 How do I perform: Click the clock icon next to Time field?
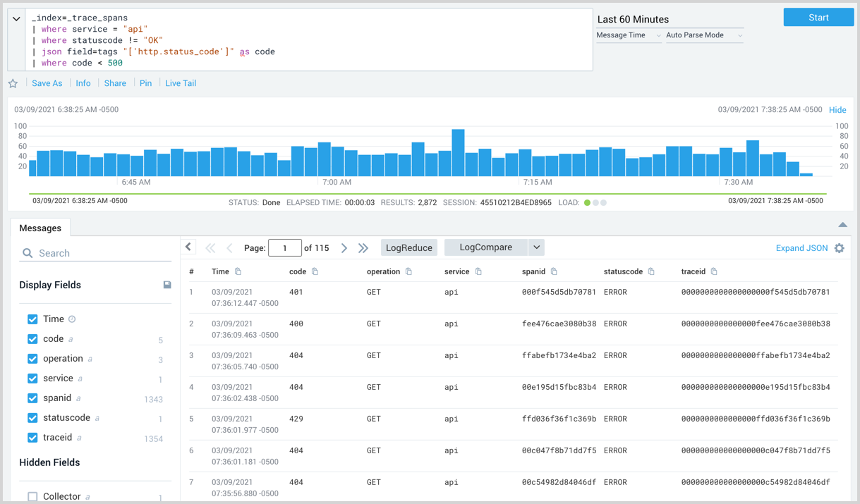[72, 319]
